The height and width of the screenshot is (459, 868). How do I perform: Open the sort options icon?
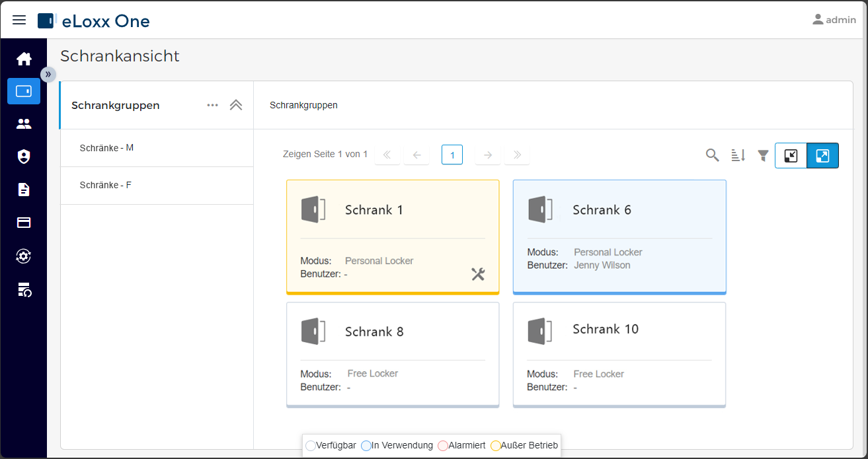[x=738, y=155]
